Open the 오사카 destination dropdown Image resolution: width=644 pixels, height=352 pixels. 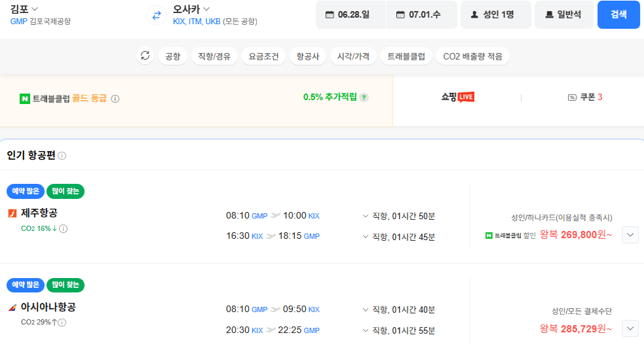click(x=191, y=9)
